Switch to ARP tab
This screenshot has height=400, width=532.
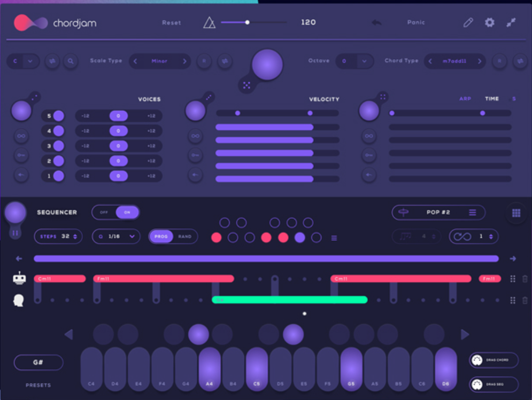pyautogui.click(x=465, y=99)
